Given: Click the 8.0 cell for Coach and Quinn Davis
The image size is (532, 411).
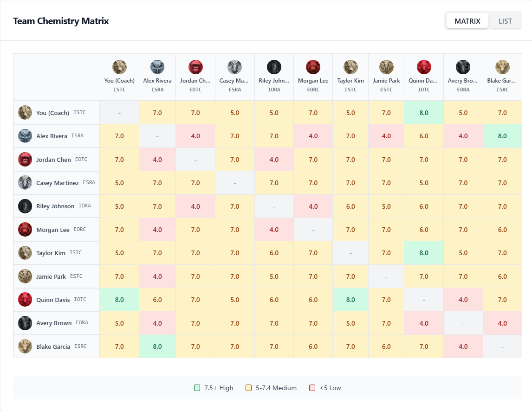Looking at the screenshot, I should coord(423,113).
